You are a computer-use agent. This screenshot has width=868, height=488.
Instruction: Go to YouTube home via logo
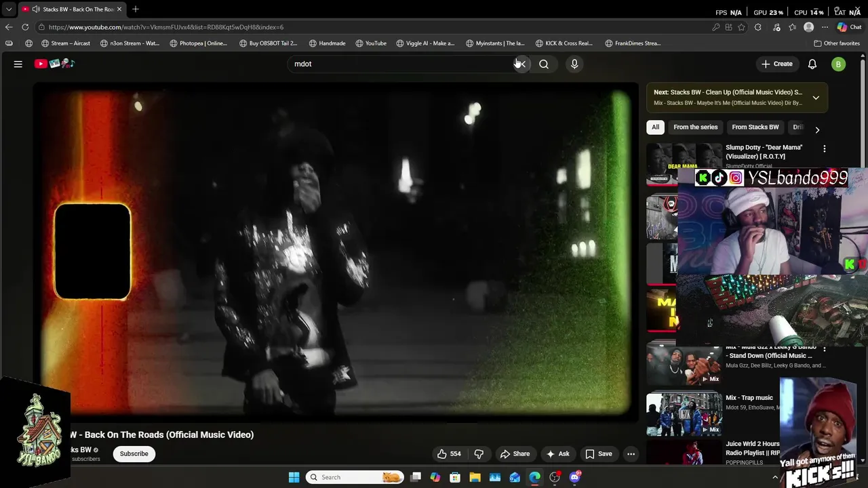click(54, 64)
